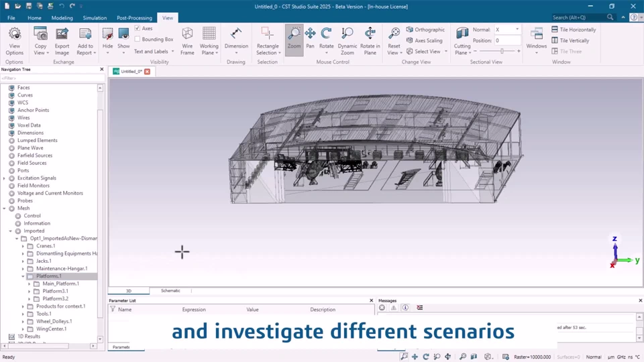Select the Zoom mouse tool

pos(294,40)
